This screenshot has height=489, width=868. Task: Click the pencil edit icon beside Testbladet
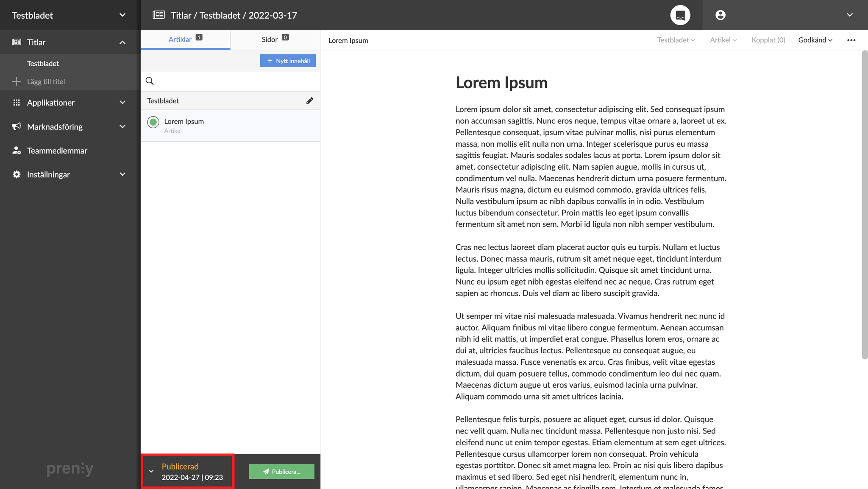pos(310,101)
